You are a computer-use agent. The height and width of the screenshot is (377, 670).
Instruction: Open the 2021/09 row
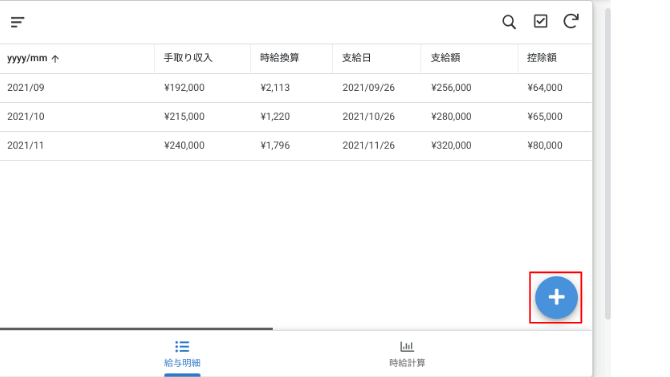[296, 88]
